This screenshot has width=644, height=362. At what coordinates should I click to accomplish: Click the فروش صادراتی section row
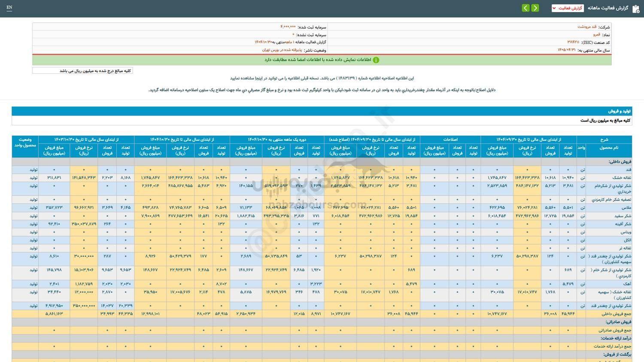point(618,322)
